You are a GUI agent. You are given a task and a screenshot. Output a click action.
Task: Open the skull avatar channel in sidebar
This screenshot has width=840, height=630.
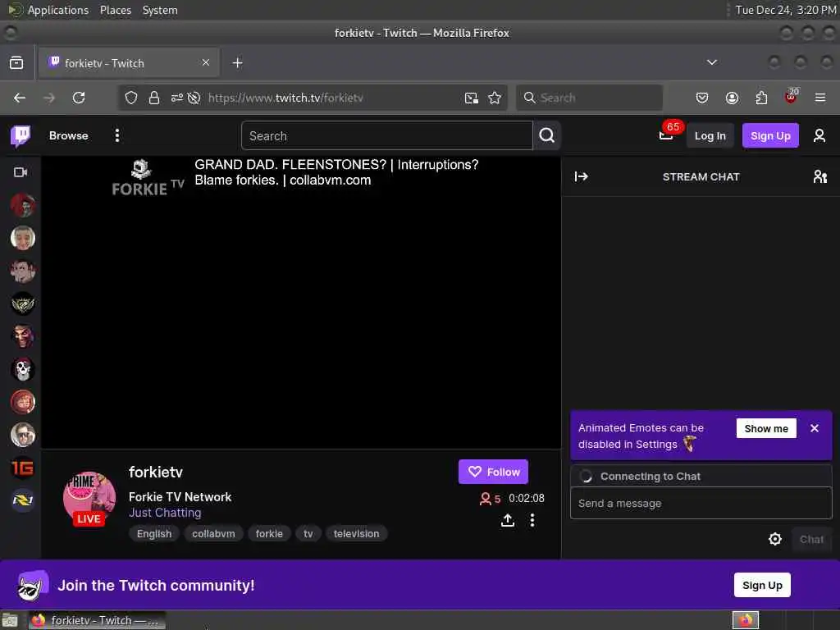point(22,369)
